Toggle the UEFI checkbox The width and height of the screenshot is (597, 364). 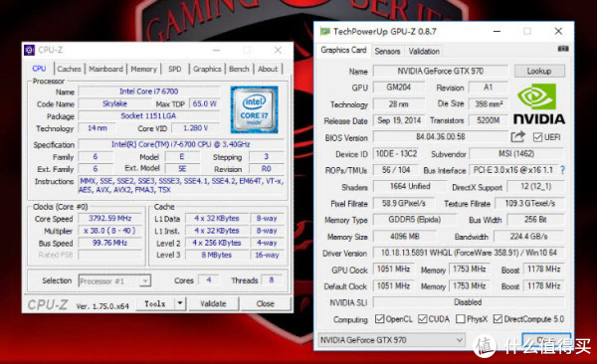(x=537, y=137)
